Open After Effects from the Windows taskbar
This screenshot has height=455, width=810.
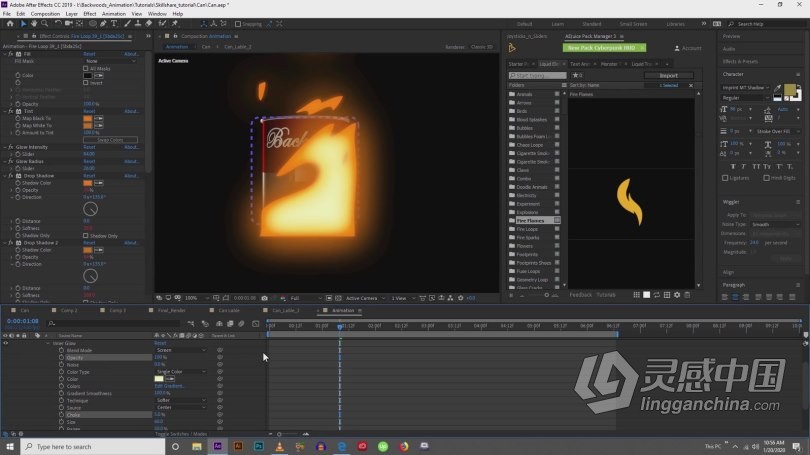217,446
